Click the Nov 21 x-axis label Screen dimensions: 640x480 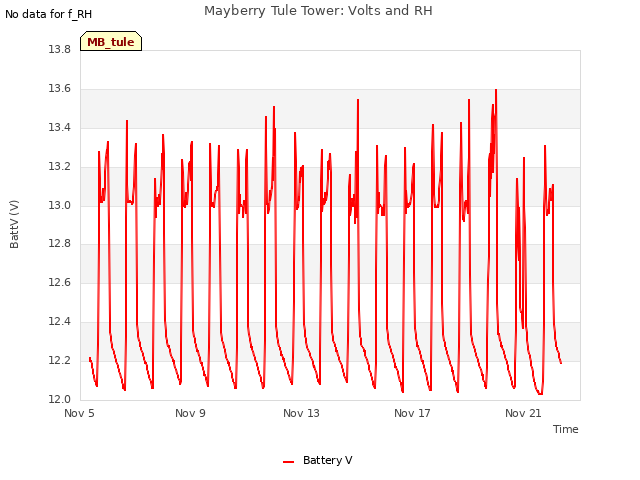coord(523,413)
